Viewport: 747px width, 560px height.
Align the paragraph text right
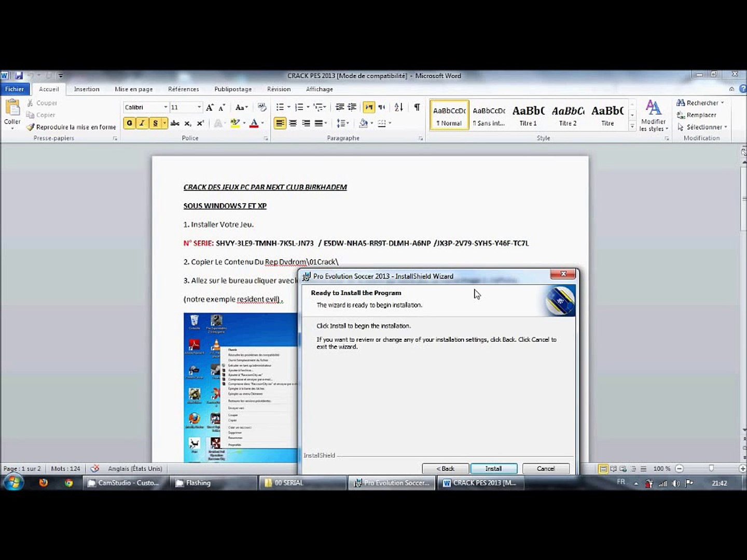306,123
